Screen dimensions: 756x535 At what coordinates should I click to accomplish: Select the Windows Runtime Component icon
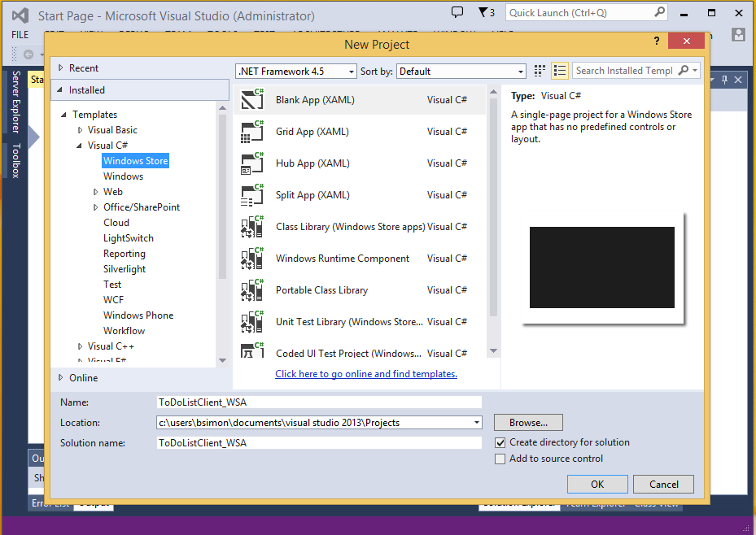(x=252, y=259)
